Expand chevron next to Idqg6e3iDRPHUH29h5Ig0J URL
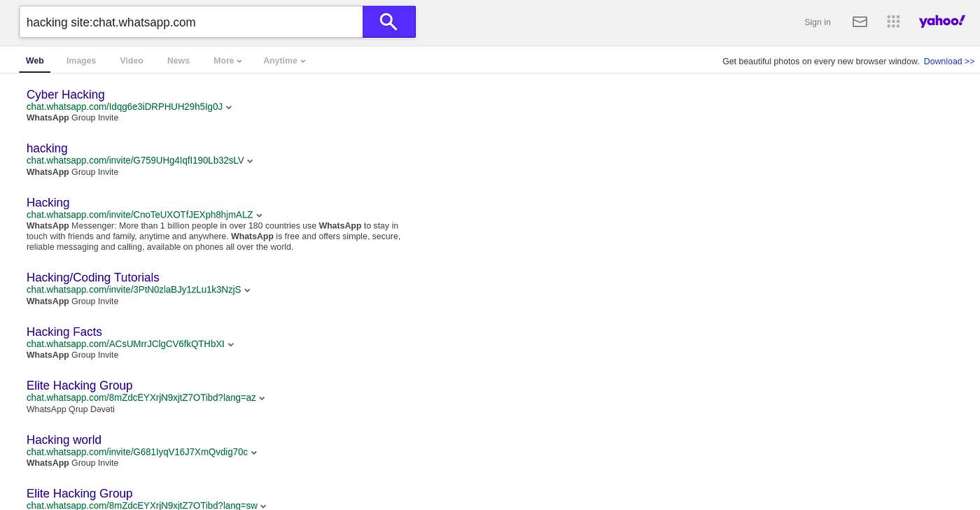The width and height of the screenshot is (980, 510). [229, 108]
